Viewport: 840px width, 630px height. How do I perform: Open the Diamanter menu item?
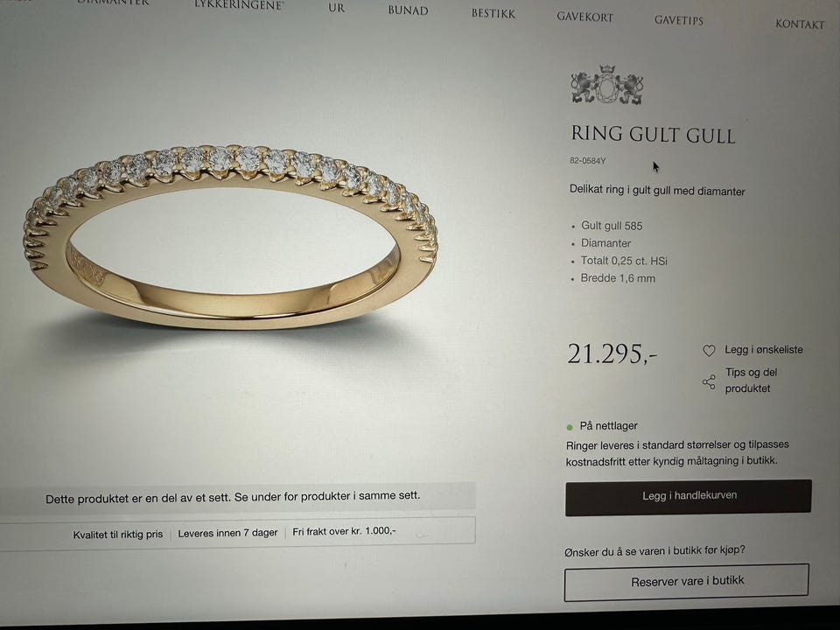pyautogui.click(x=113, y=3)
